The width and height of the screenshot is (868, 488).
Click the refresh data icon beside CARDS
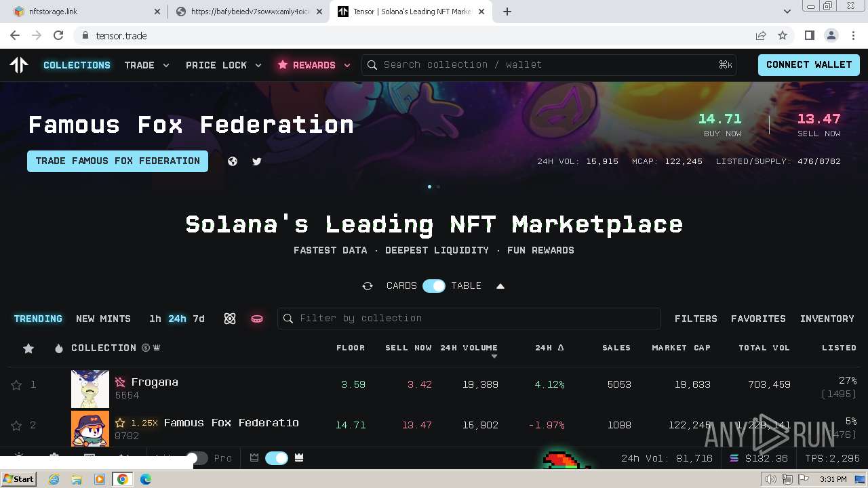368,286
